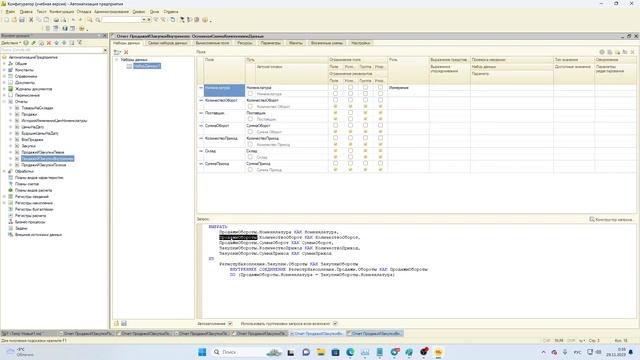
Task: Open Microsoft Edge from taskbar
Action: click(x=350, y=352)
